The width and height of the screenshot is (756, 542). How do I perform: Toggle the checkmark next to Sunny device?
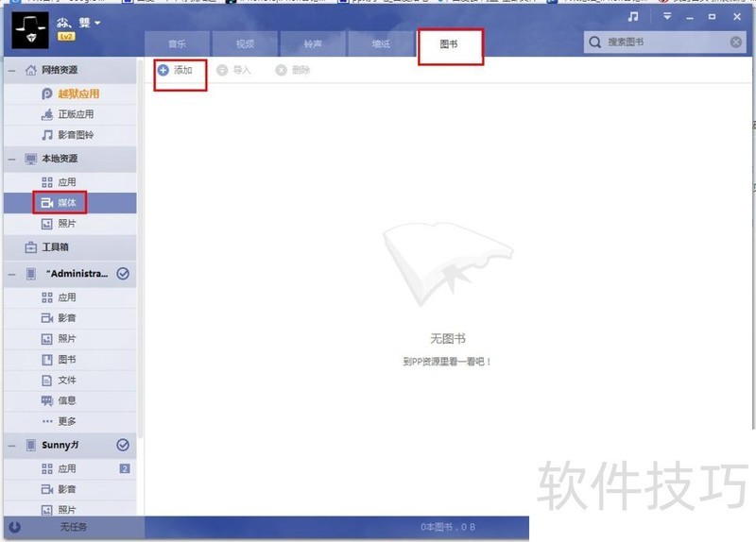(123, 445)
